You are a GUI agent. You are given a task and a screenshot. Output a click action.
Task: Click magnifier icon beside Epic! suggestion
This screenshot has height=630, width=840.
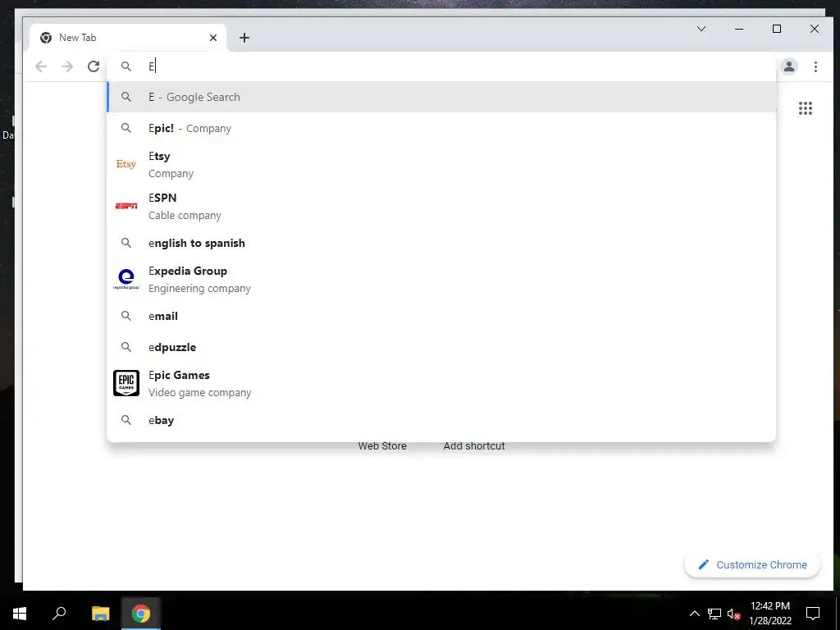pos(126,128)
